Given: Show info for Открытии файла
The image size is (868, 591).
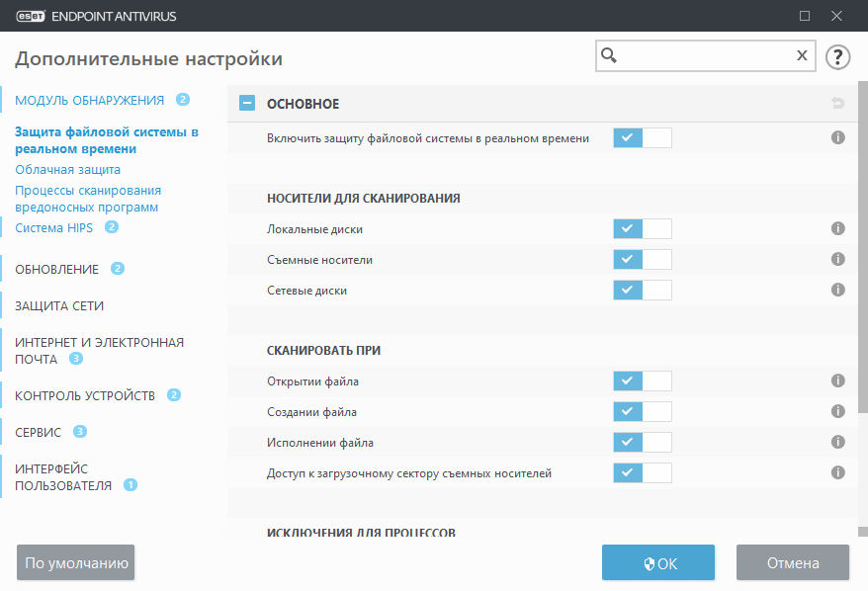Looking at the screenshot, I should coord(837,380).
